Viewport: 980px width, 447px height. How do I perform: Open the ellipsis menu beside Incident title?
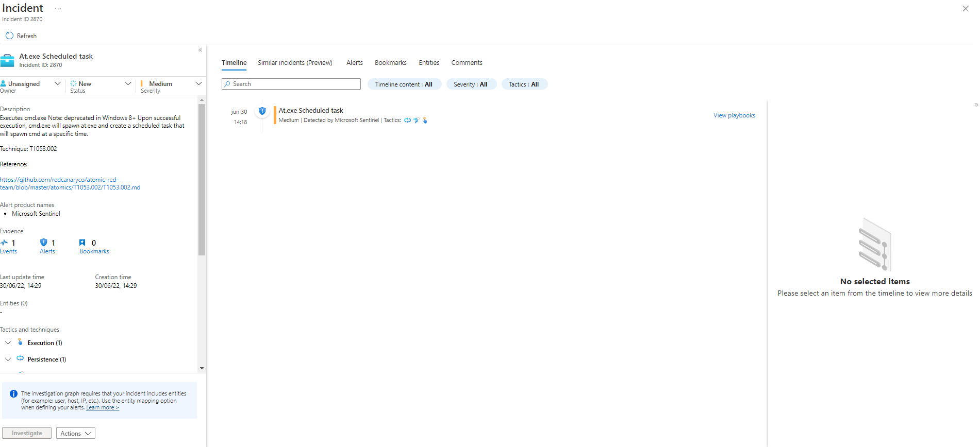pos(58,9)
